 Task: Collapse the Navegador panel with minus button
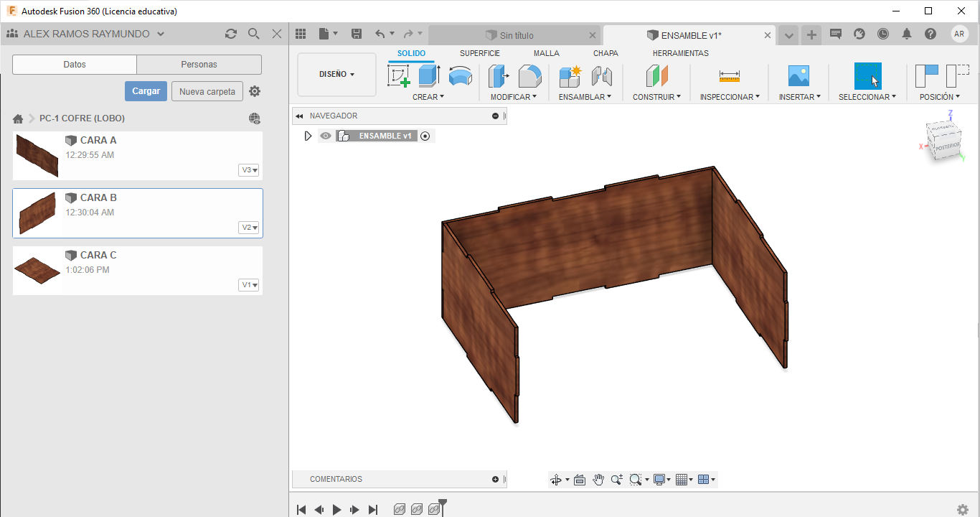pyautogui.click(x=495, y=116)
